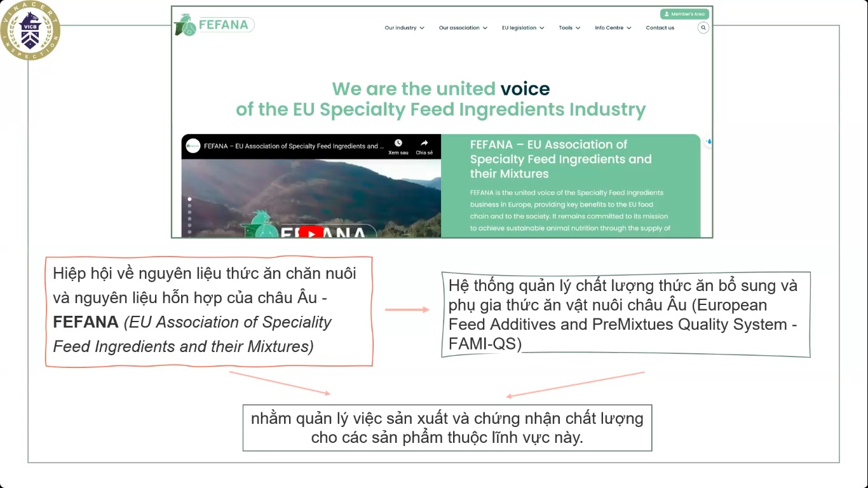The width and height of the screenshot is (868, 488).
Task: Click the FEFANA logo in website header
Action: pos(214,25)
